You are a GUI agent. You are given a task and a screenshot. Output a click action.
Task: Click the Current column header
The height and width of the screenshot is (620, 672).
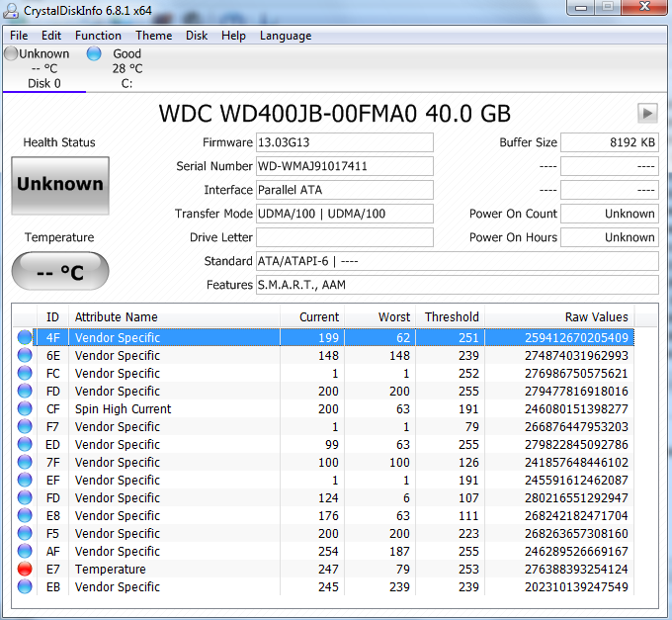point(312,316)
